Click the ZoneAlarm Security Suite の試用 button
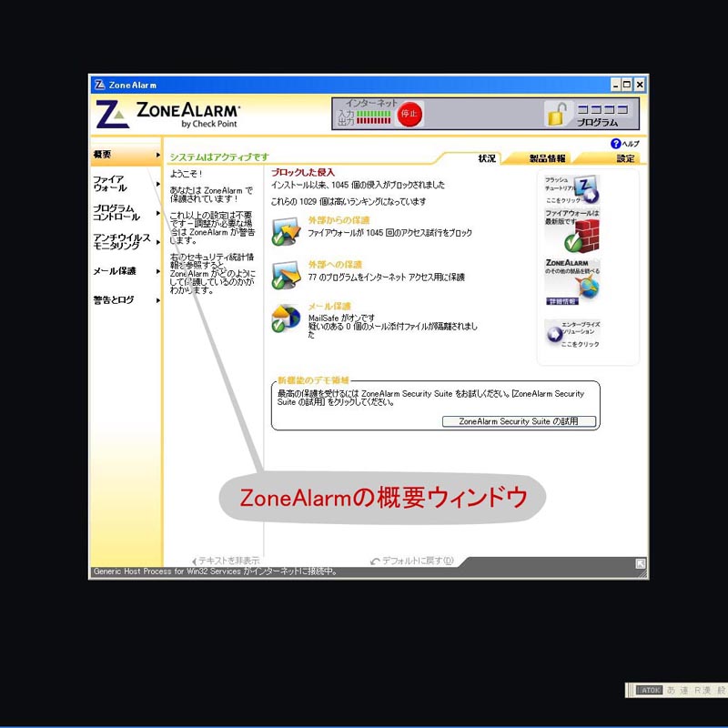The image size is (728, 728). 519,421
